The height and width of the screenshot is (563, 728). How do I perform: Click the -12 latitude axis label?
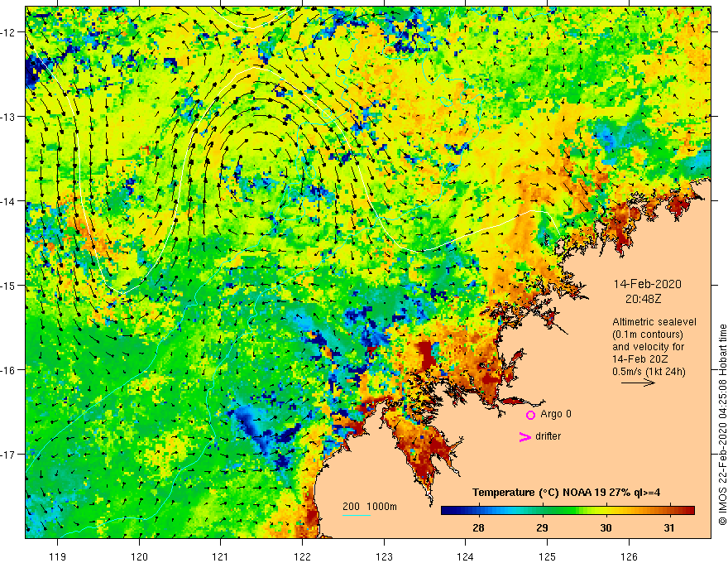[x=9, y=32]
